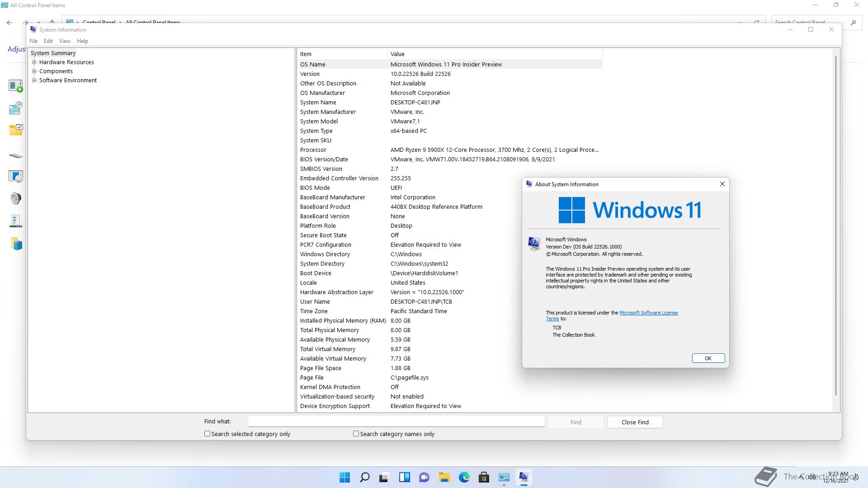
Task: Enable Search selected category only
Action: pos(207,433)
